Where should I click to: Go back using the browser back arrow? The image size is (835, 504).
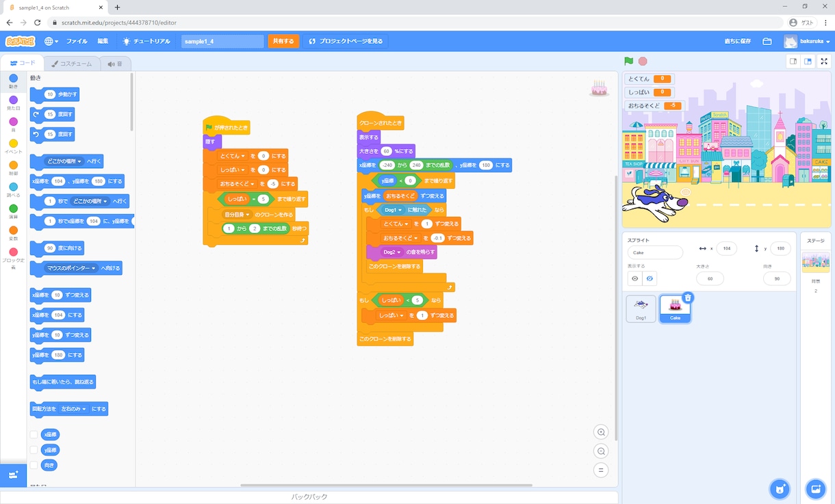(10, 23)
